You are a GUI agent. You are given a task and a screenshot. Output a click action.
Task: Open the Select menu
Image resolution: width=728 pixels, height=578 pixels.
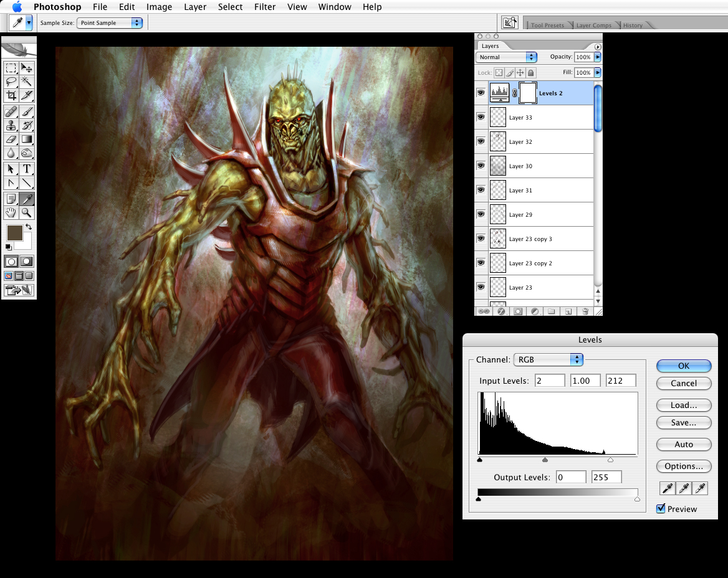[x=230, y=7]
